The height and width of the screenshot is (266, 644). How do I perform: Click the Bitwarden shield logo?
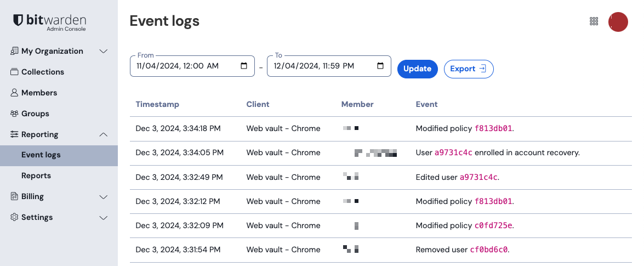click(x=18, y=21)
